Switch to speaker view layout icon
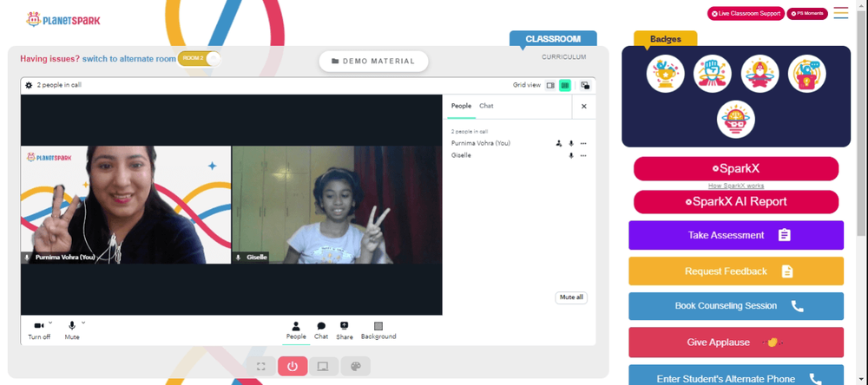This screenshot has height=385, width=868. (550, 85)
